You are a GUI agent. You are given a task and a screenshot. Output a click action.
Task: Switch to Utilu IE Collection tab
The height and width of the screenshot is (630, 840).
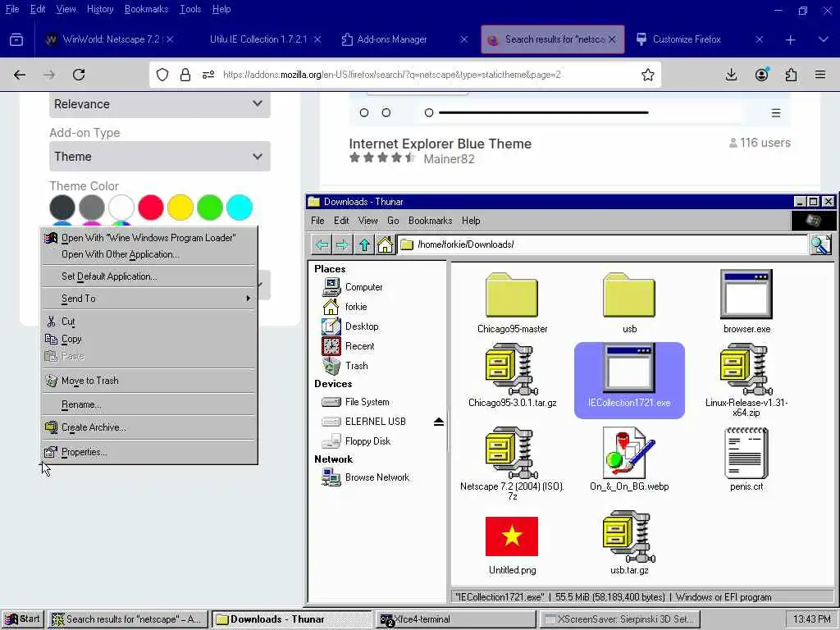pos(258,39)
